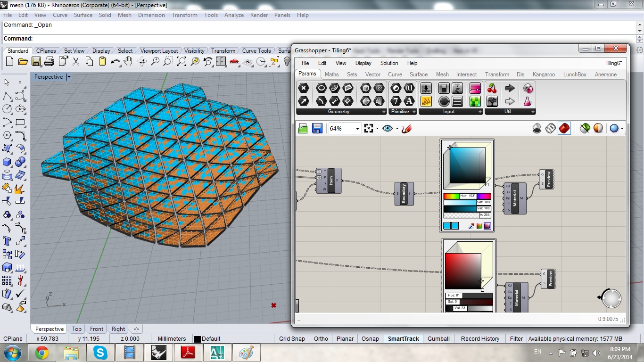Click the Array grid tool in sidebar
The width and height of the screenshot is (644, 362).
[x=7, y=280]
